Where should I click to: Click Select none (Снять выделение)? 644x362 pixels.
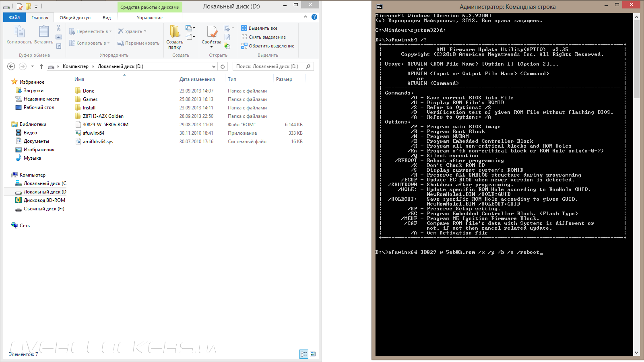coord(264,37)
